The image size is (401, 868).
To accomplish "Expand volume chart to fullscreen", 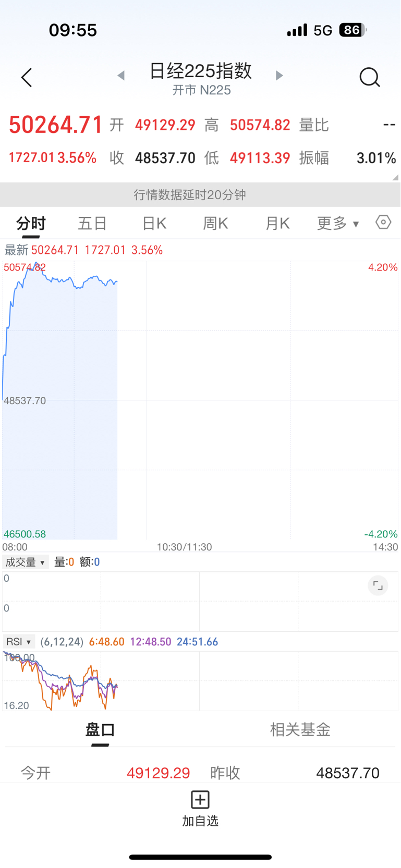I will pos(378,585).
